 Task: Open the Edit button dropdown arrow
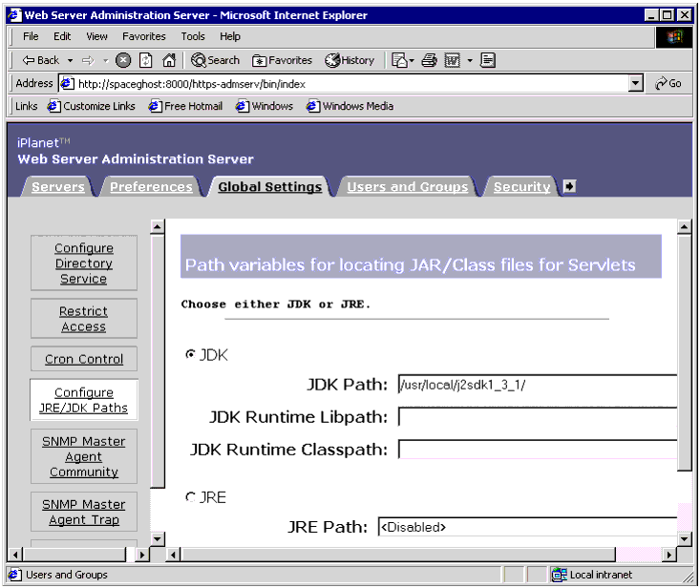[470, 60]
